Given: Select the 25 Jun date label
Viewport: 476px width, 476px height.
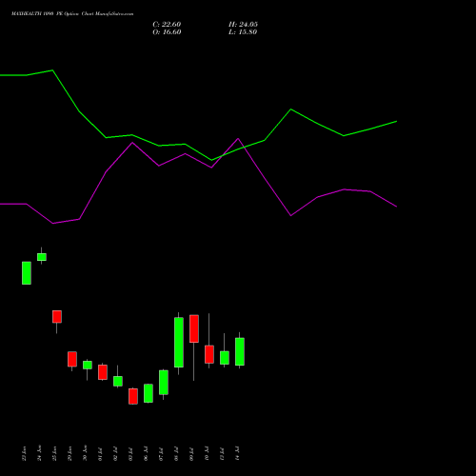Looking at the screenshot, I should point(55,453).
